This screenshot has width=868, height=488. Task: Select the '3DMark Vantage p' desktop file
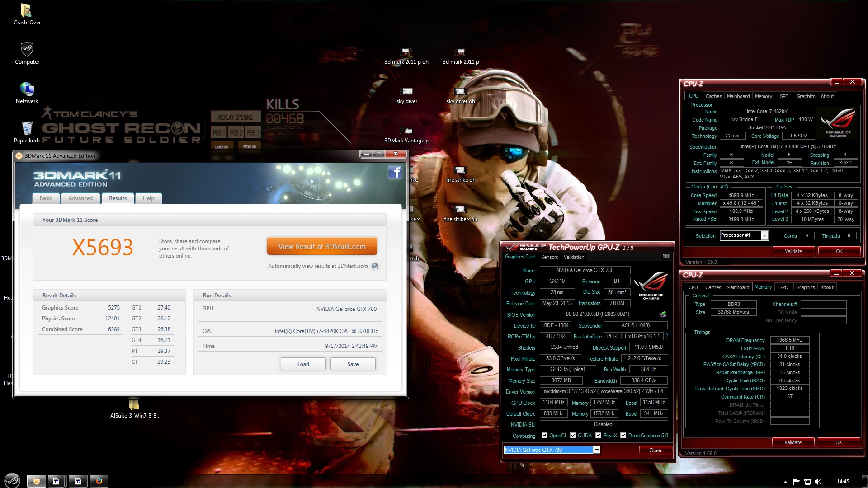point(406,135)
